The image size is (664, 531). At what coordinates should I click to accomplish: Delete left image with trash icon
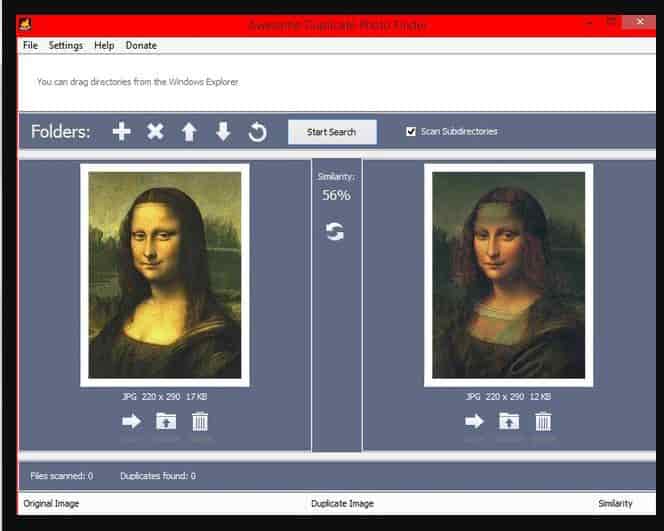pos(200,421)
